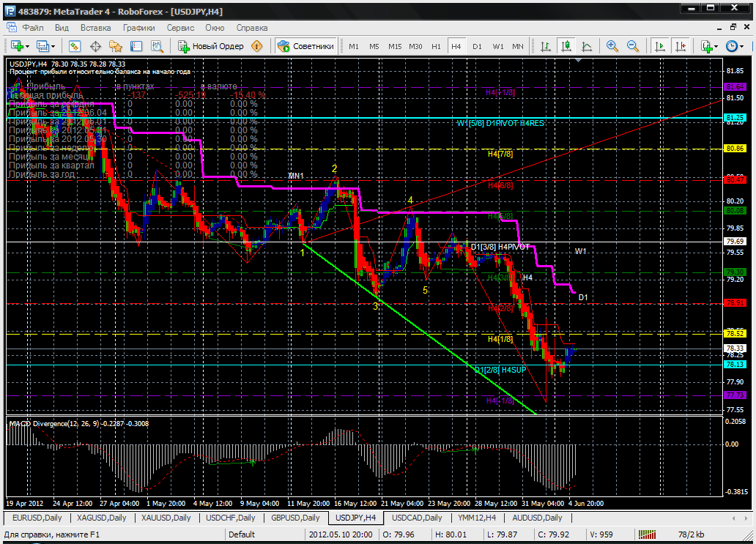The width and height of the screenshot is (756, 544).
Task: Click the red 78.91 price level marker
Action: pos(735,302)
